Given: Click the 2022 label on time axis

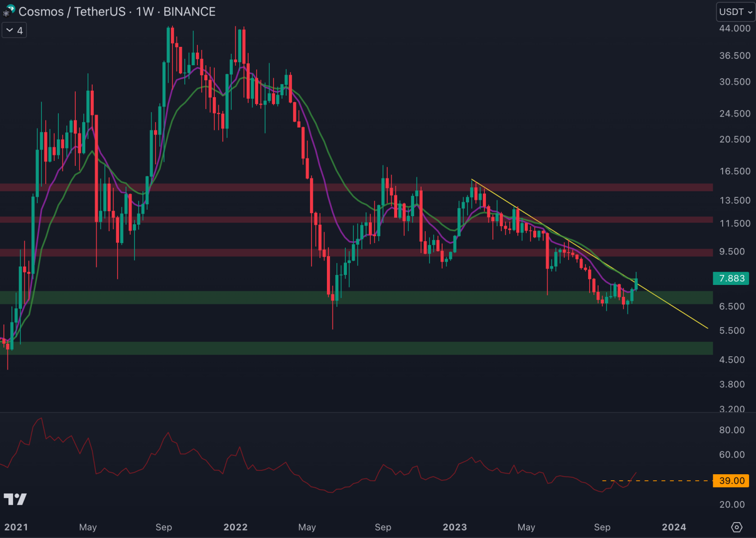Looking at the screenshot, I should [235, 527].
